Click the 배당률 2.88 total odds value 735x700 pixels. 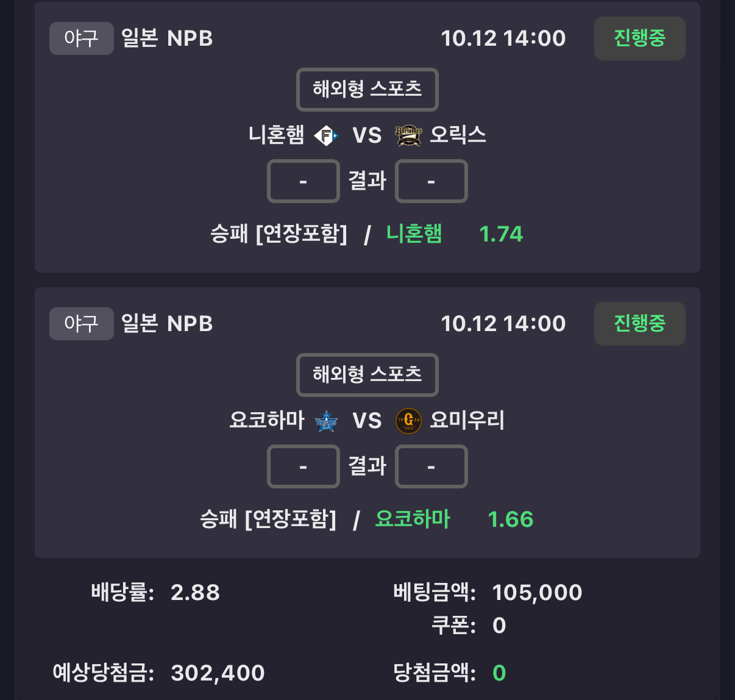[195, 593]
